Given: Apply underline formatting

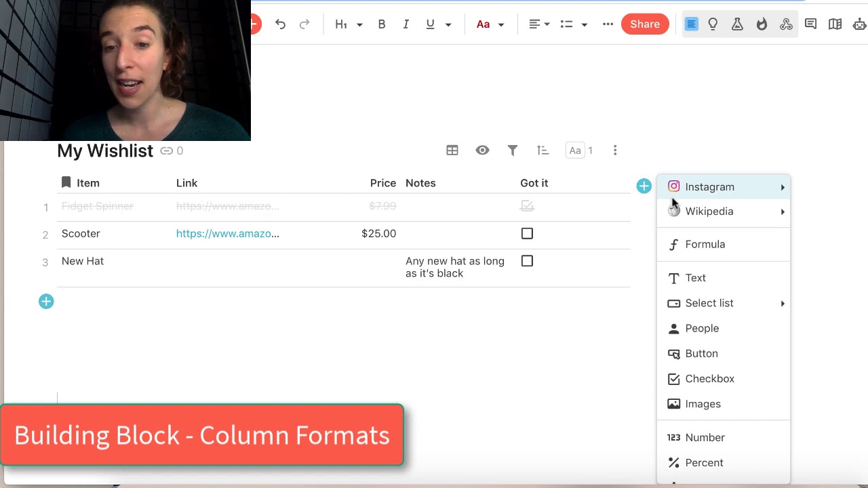Looking at the screenshot, I should coord(430,24).
